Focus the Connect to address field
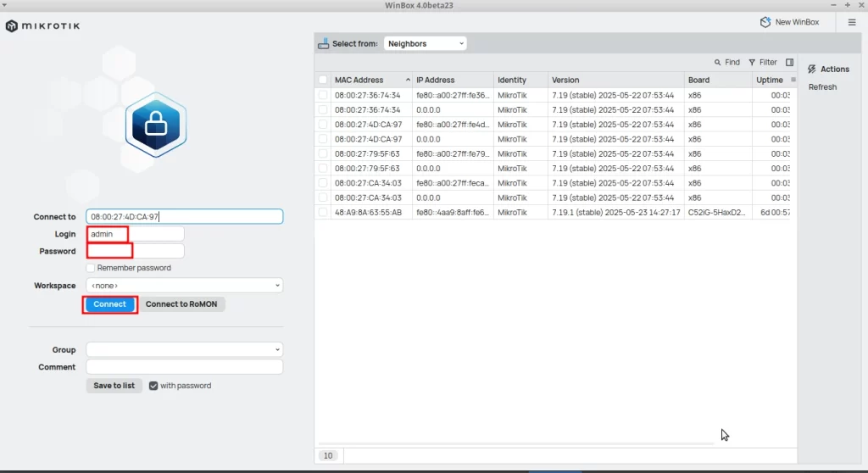The height and width of the screenshot is (473, 868). tap(184, 216)
